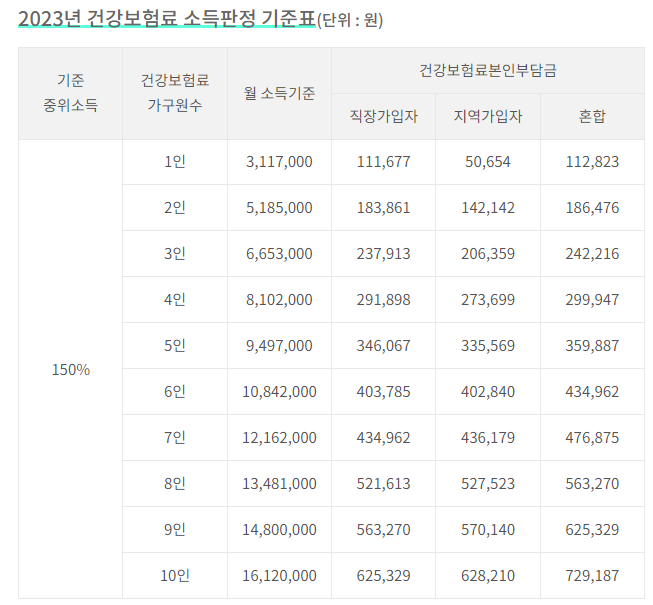Click the 6인 household row label
This screenshot has height=605, width=653.
175,391
